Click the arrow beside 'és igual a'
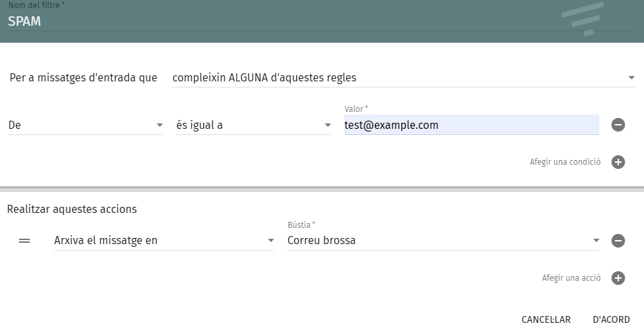The image size is (644, 335). [328, 125]
